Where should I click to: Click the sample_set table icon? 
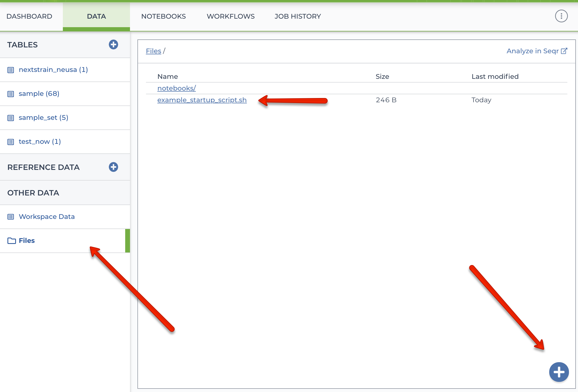[11, 118]
